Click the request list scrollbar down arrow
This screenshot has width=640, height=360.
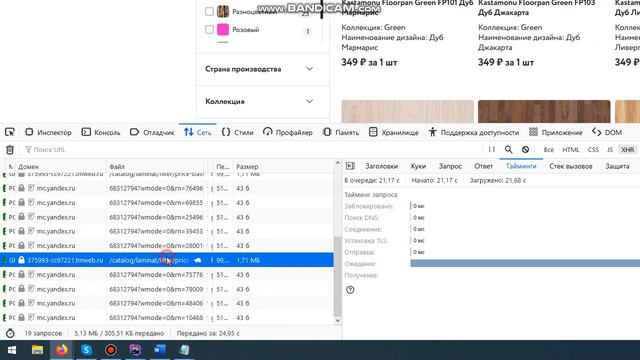tap(337, 320)
